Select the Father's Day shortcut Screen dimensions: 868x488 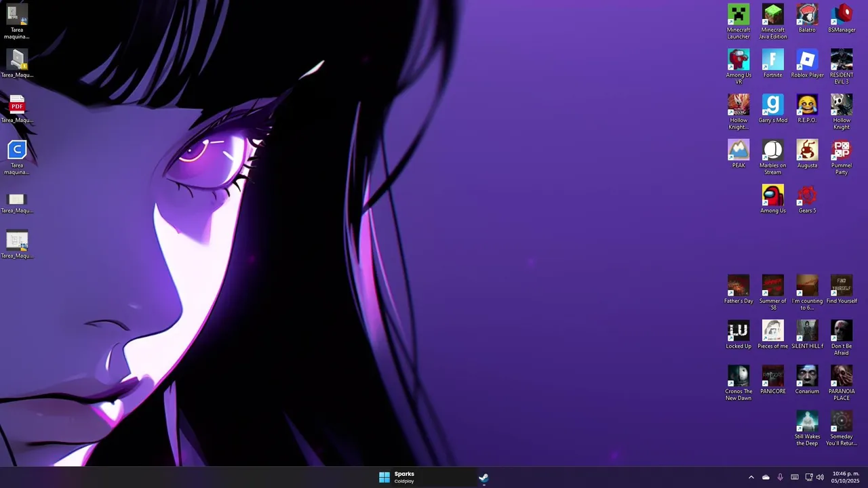click(x=738, y=290)
